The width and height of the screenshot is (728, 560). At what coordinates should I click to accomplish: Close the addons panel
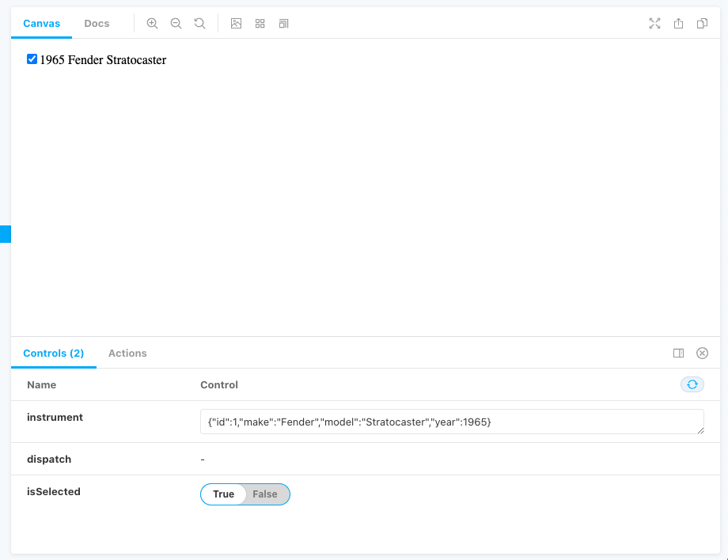click(x=702, y=353)
